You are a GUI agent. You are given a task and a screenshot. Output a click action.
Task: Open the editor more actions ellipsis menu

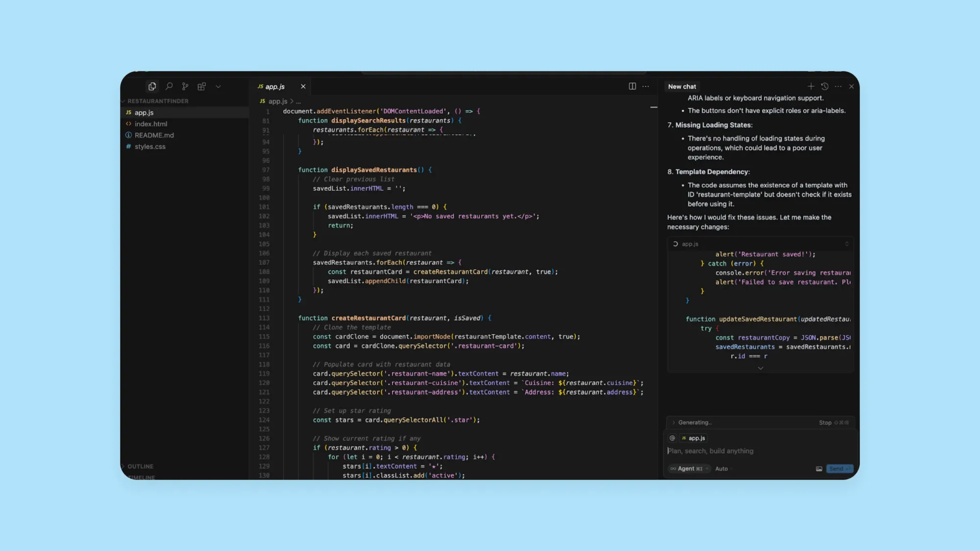pos(645,86)
